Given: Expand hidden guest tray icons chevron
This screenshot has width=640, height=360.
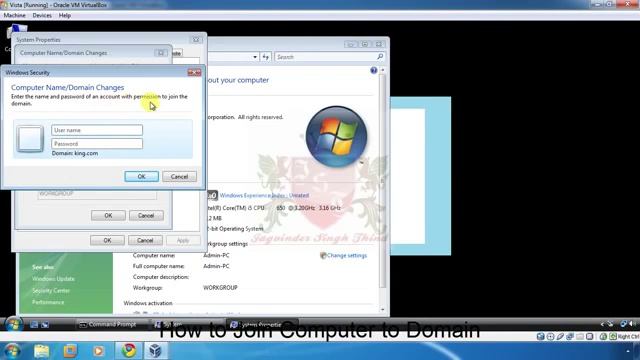Looking at the screenshot, I should click(602, 324).
